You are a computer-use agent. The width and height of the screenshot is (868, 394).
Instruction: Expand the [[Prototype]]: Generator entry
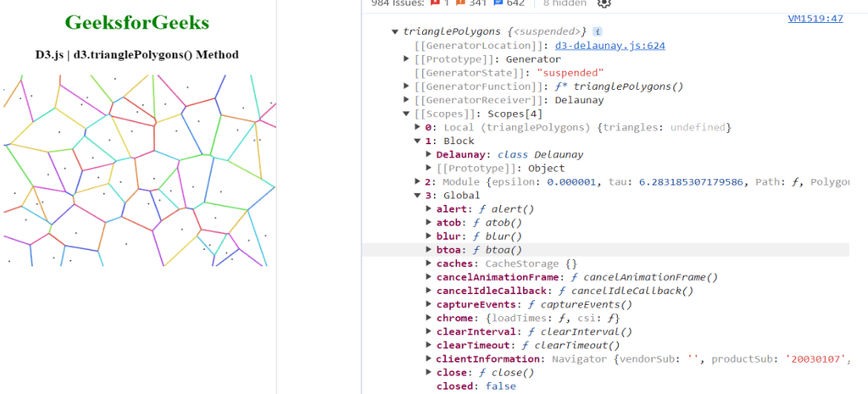point(407,58)
